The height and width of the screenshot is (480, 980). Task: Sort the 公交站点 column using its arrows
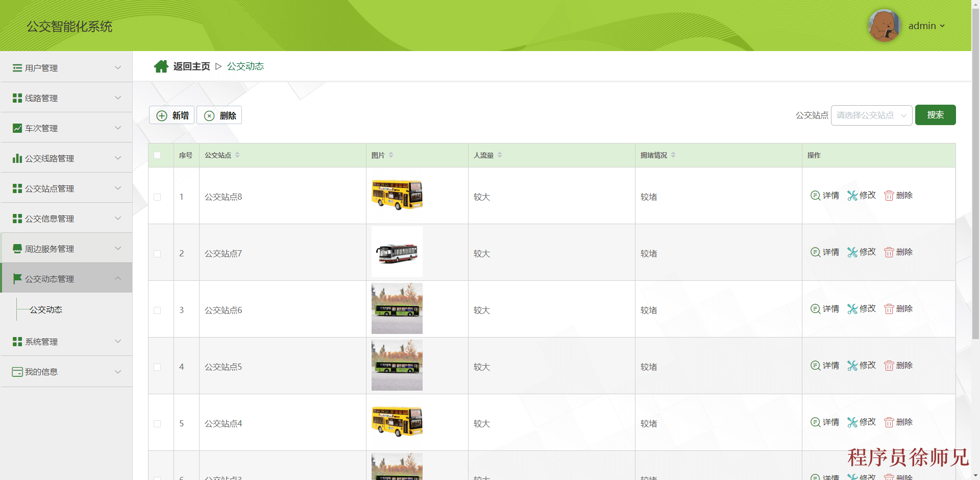237,155
